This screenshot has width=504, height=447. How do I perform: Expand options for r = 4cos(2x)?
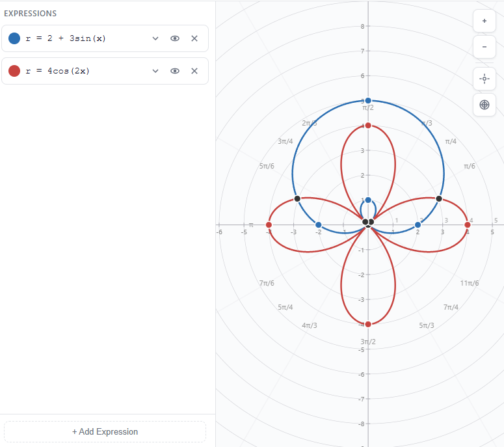click(x=155, y=71)
